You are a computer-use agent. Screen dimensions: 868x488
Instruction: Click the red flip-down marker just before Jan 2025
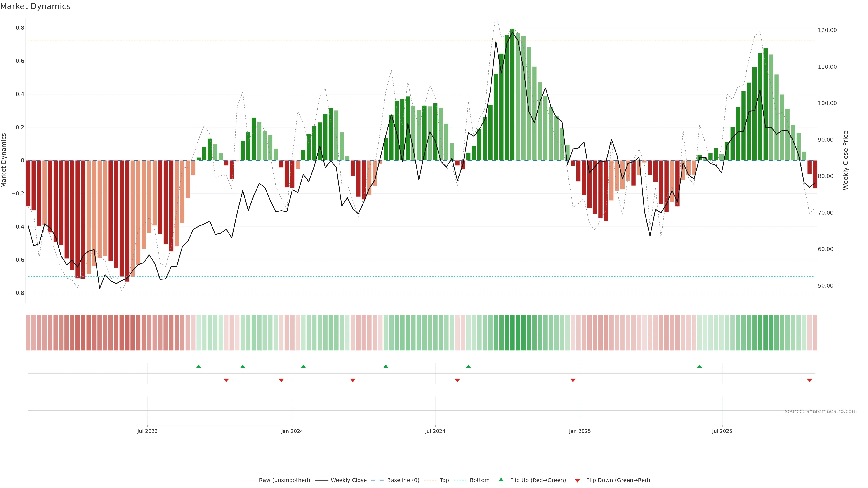(x=573, y=380)
